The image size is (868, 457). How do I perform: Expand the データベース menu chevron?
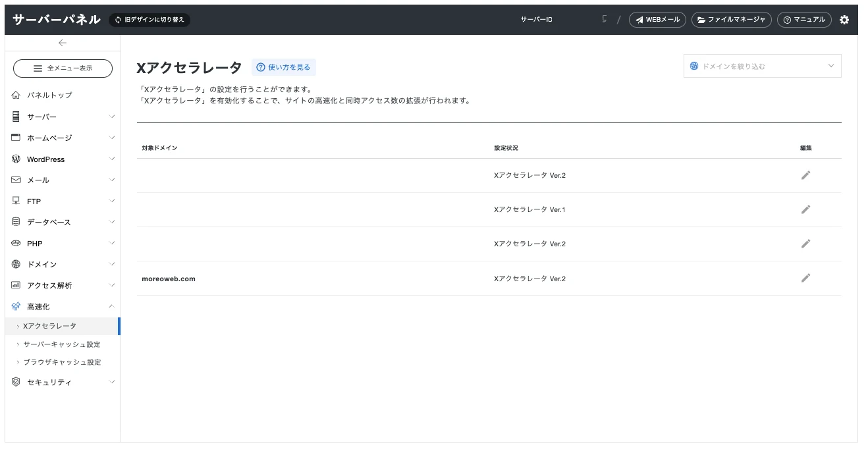(x=112, y=222)
